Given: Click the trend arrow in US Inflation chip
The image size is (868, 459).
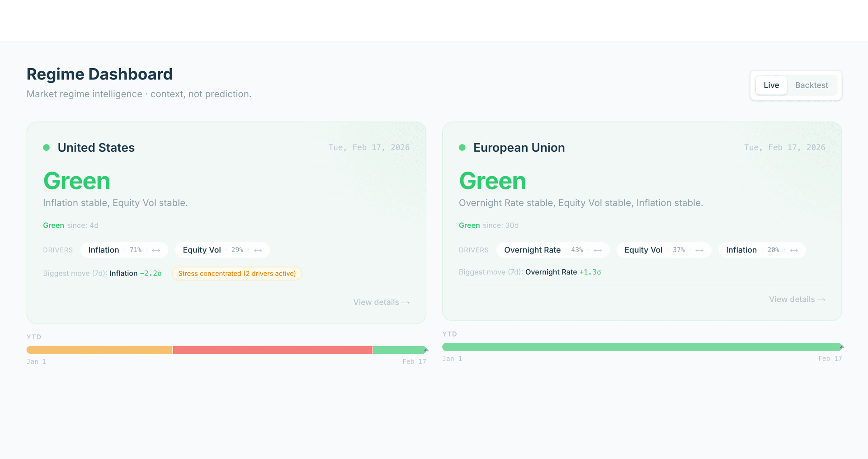Looking at the screenshot, I should [x=156, y=250].
